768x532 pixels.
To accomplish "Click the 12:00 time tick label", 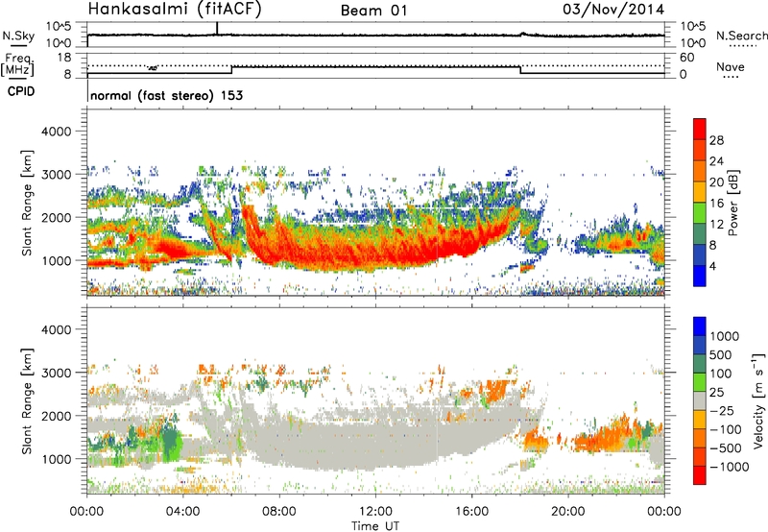I will 375,512.
